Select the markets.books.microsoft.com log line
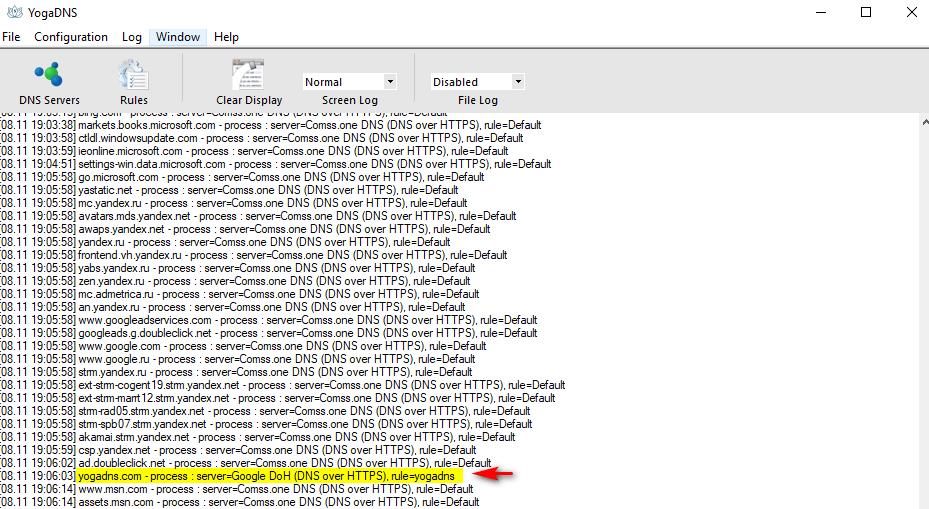The height and width of the screenshot is (509, 929). [x=271, y=125]
